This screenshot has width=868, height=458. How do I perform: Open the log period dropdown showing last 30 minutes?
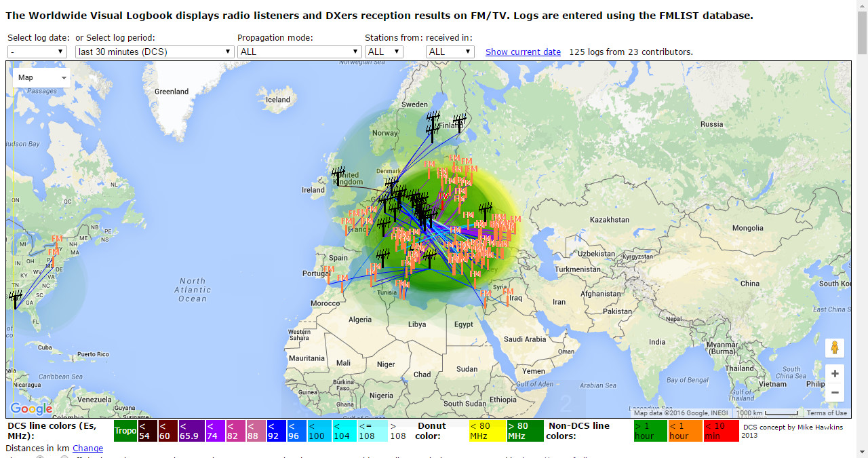click(x=155, y=52)
